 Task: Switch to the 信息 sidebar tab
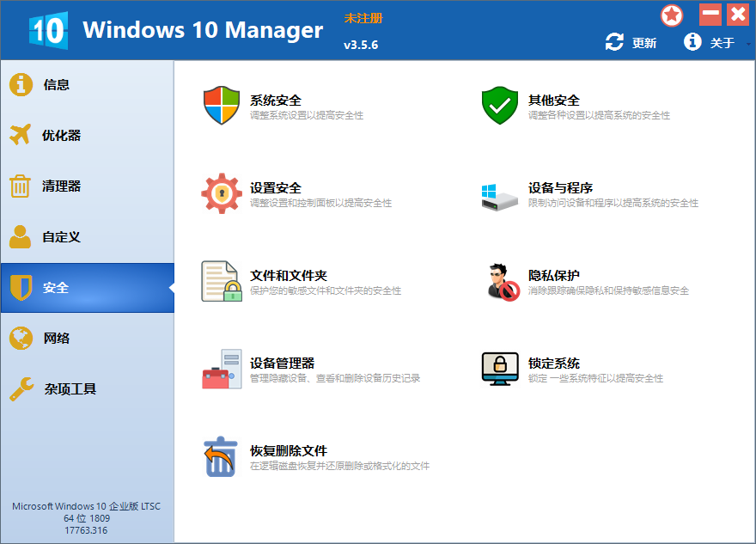point(57,85)
